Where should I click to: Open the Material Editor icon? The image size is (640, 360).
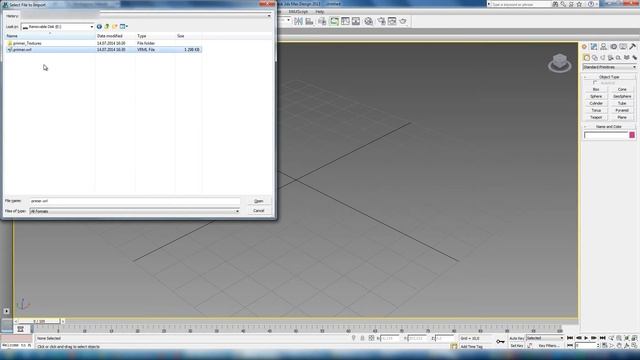[369, 21]
